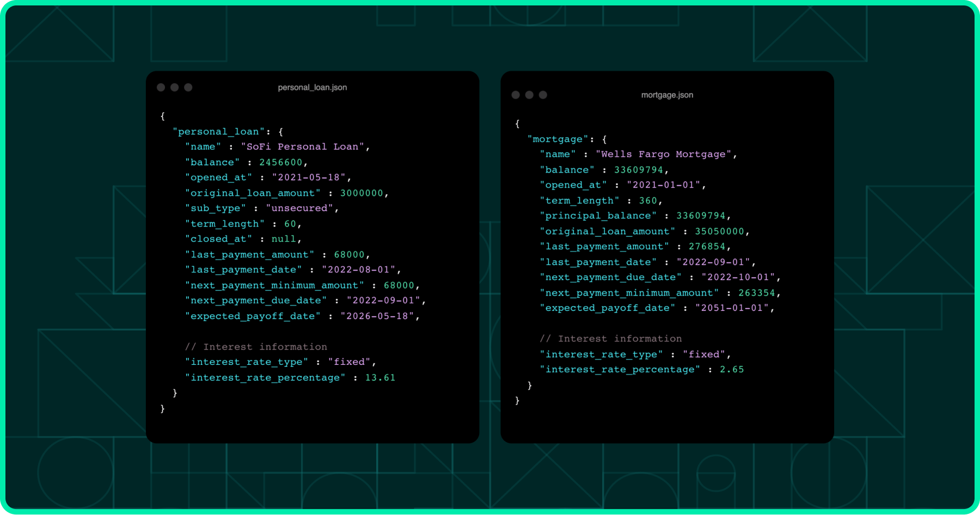Image resolution: width=980 pixels, height=515 pixels.
Task: Click the closed_at null value
Action: click(284, 239)
